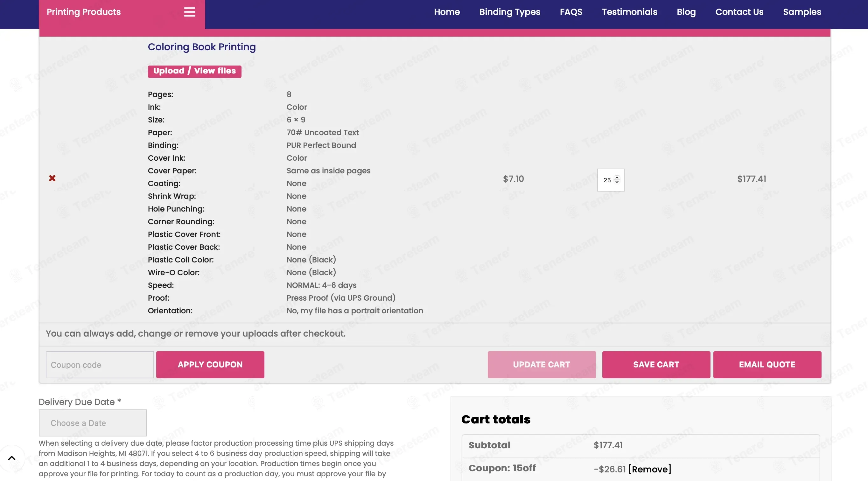Image resolution: width=868 pixels, height=481 pixels.
Task: Select the '70# Uncoated Text' paper value
Action: click(x=322, y=132)
